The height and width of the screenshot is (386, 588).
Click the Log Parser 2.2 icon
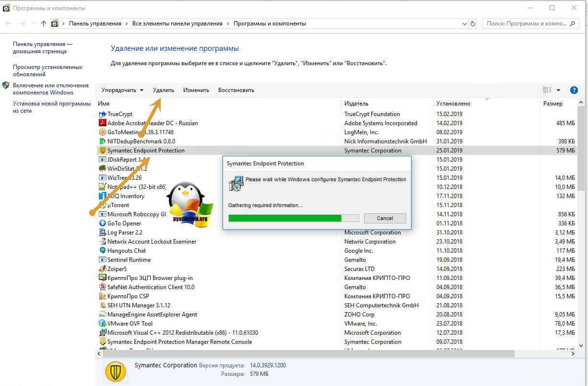coord(102,233)
